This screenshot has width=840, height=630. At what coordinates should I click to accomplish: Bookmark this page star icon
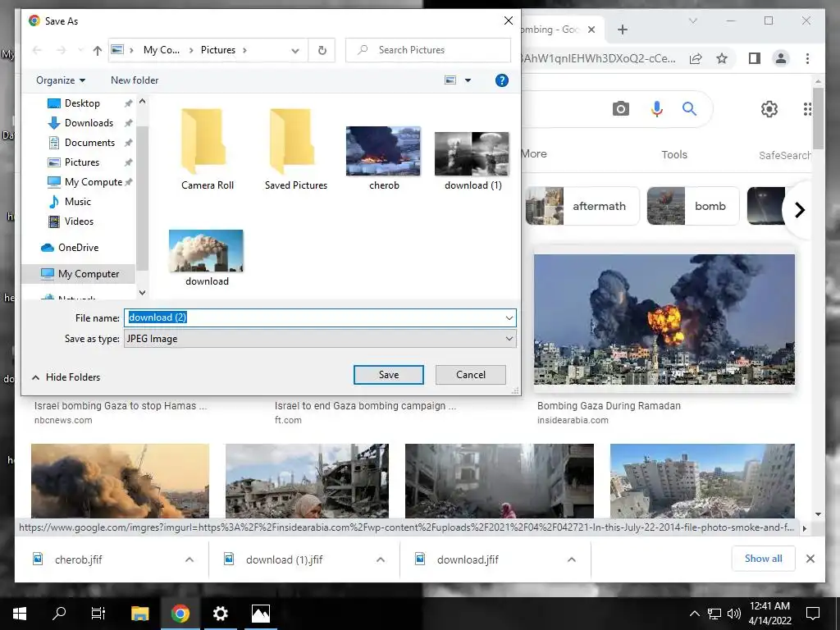[722, 58]
